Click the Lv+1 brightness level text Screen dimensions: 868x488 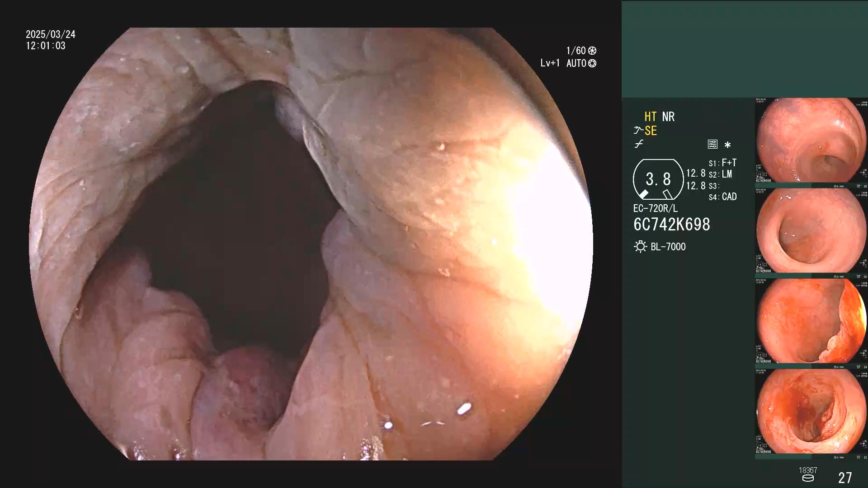(550, 63)
